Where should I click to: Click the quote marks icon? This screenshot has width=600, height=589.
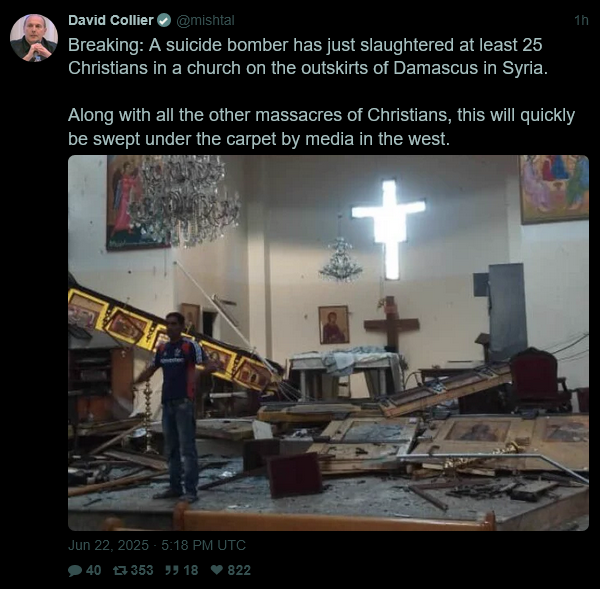pyautogui.click(x=172, y=570)
